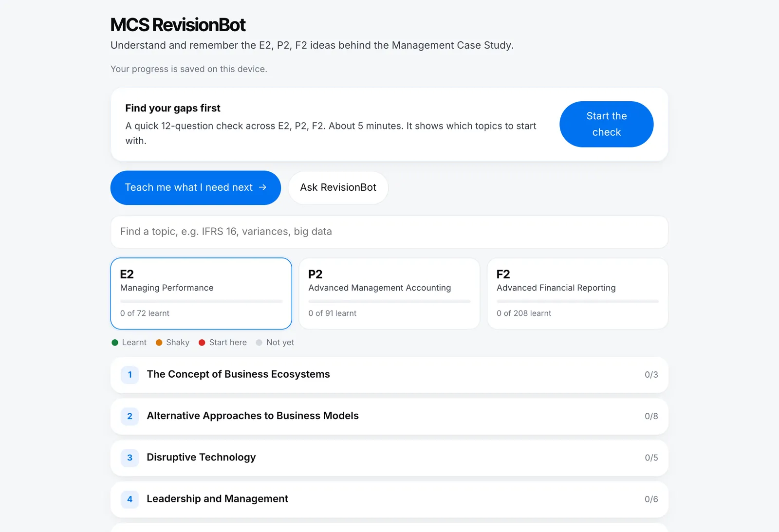
Task: Click number badge 2 for Business Models
Action: (130, 416)
